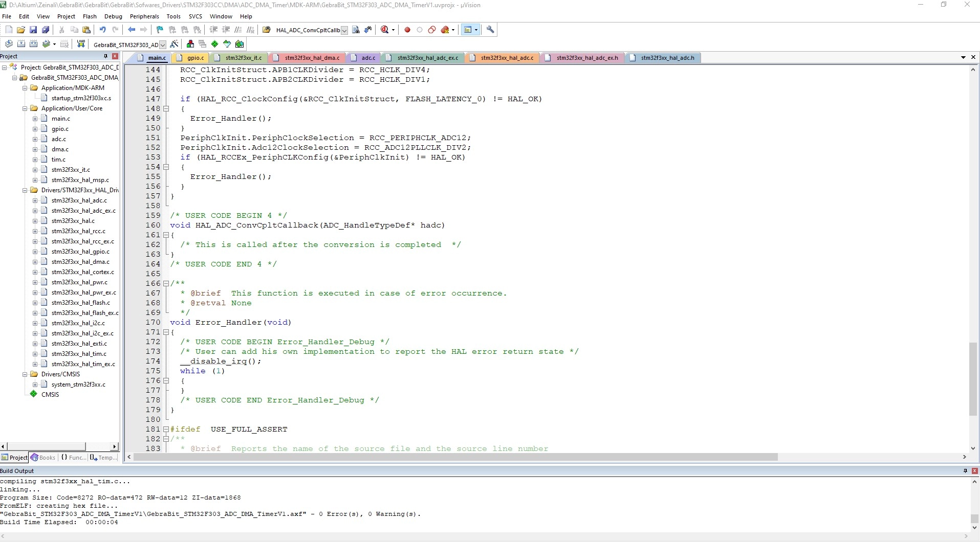Download code to flash with LOAD icon

point(80,44)
